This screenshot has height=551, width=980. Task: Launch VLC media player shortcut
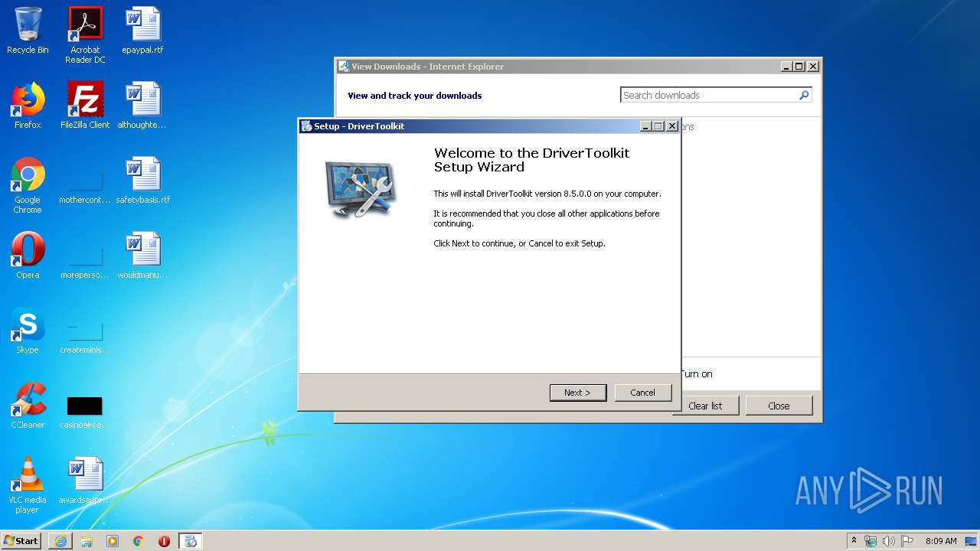[28, 485]
